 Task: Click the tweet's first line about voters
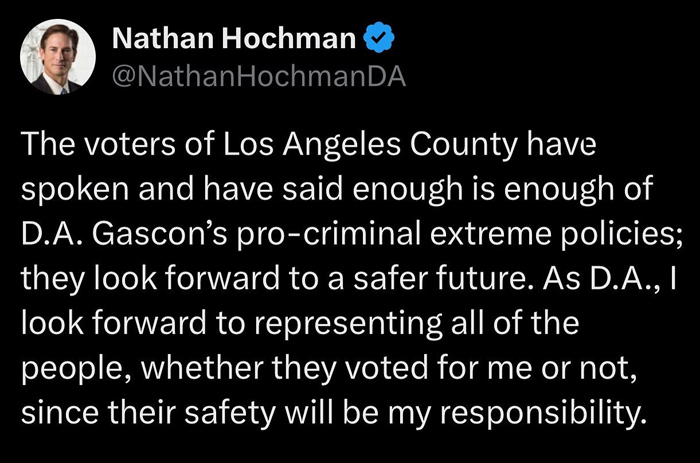point(308,145)
